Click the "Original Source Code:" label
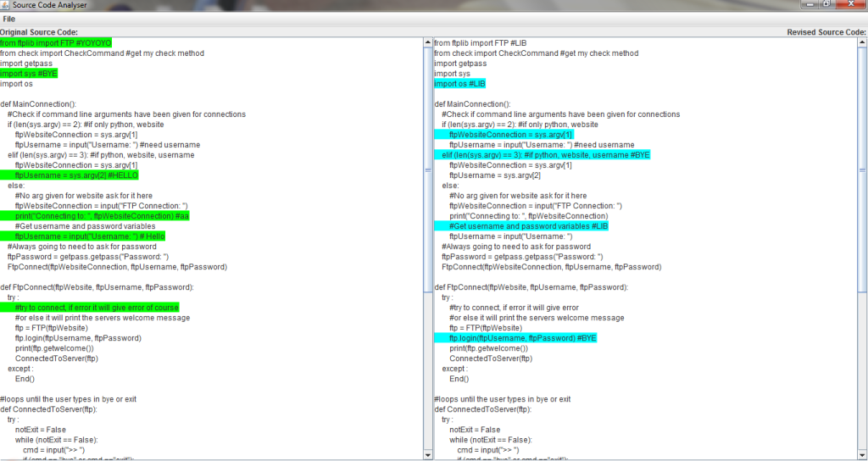 [39, 32]
